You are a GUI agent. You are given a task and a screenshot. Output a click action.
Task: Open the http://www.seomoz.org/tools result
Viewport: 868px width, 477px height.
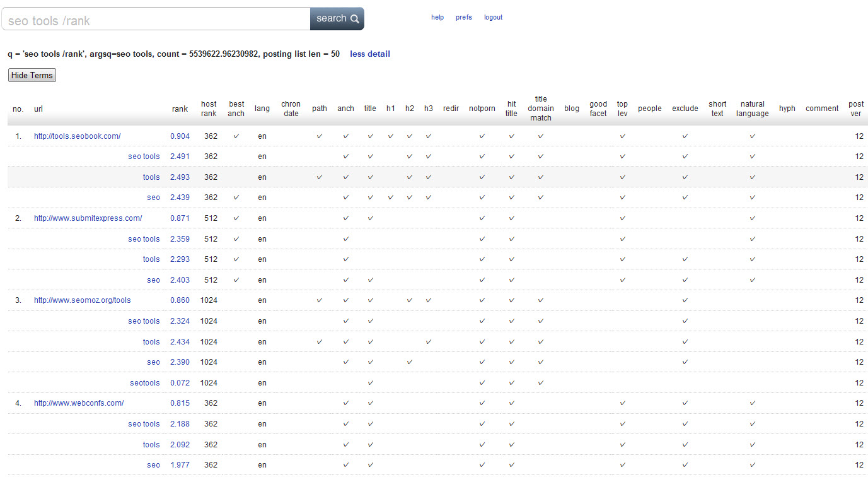[83, 300]
